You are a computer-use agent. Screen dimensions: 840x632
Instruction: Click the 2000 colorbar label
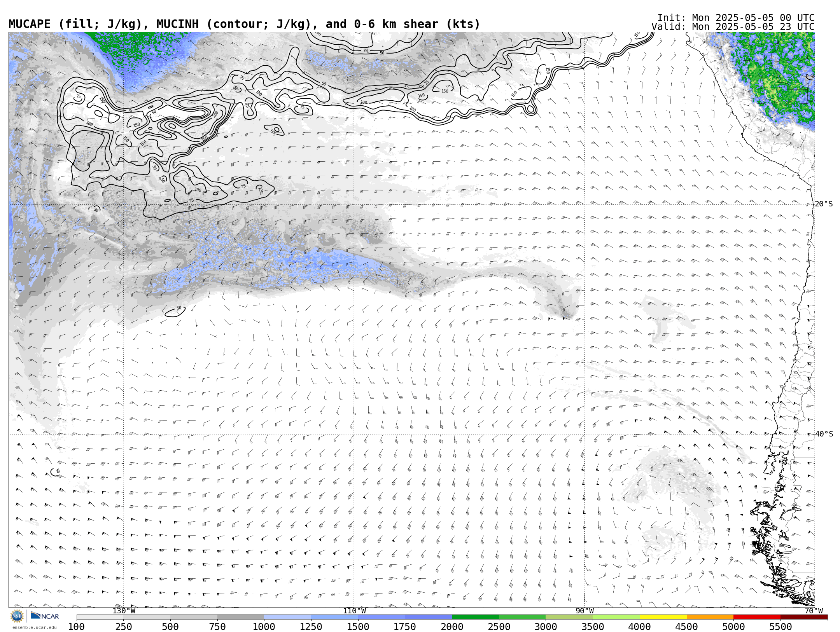[452, 627]
